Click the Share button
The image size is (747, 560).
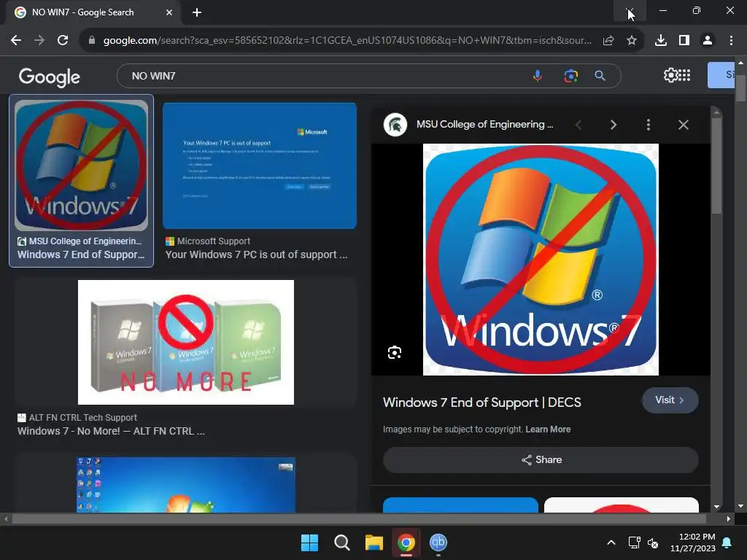[541, 459]
